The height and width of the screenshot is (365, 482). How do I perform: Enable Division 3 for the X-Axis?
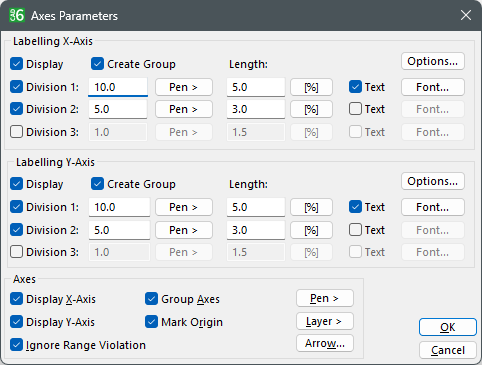click(16, 132)
